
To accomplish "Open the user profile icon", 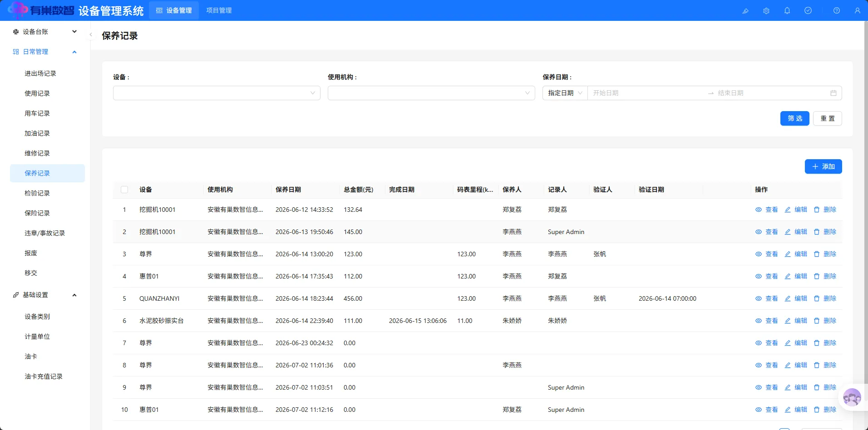I will click(858, 10).
